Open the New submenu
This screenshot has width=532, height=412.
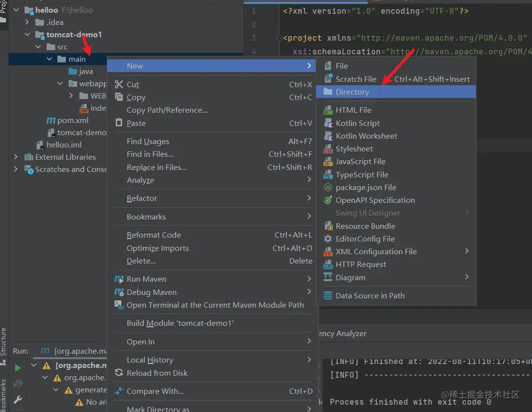[211, 66]
